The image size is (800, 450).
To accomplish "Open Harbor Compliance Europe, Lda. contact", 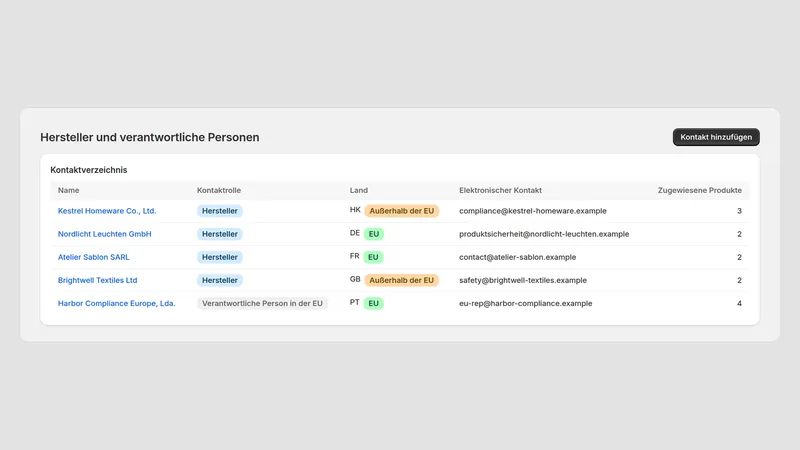I will click(x=116, y=303).
